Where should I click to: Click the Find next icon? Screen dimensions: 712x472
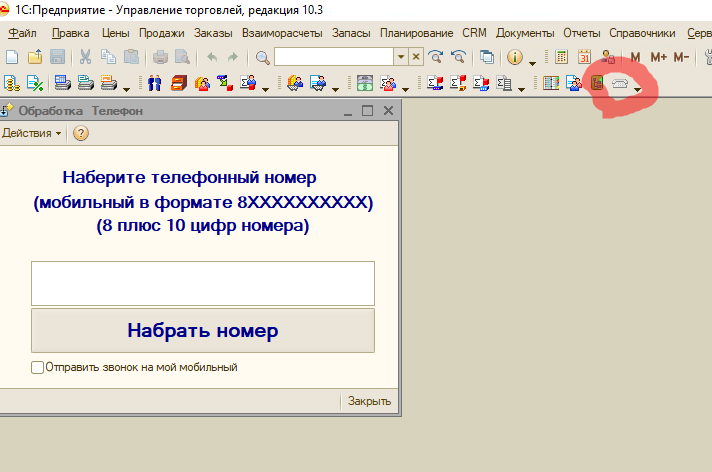pyautogui.click(x=436, y=57)
